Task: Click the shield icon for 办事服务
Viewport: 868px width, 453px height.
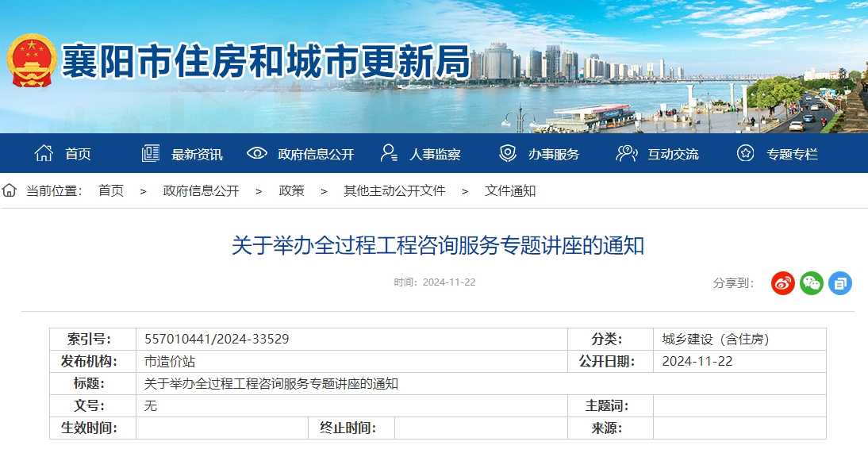Action: click(507, 154)
